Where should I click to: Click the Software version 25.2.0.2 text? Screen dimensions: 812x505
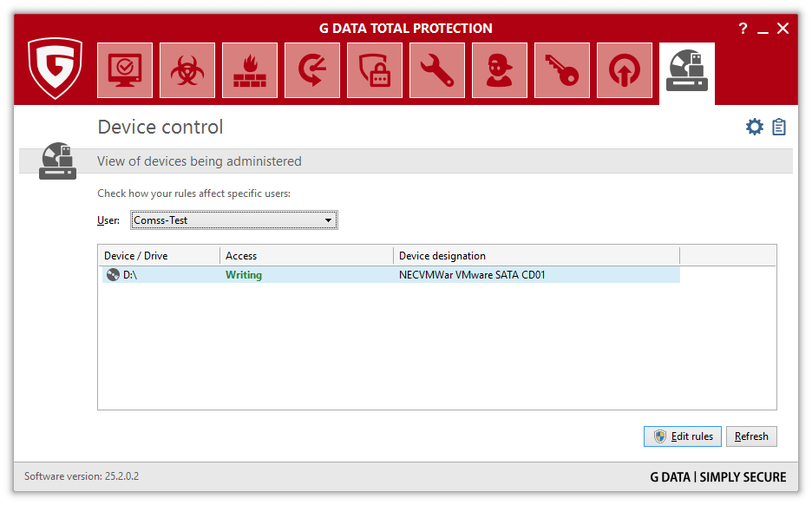82,476
